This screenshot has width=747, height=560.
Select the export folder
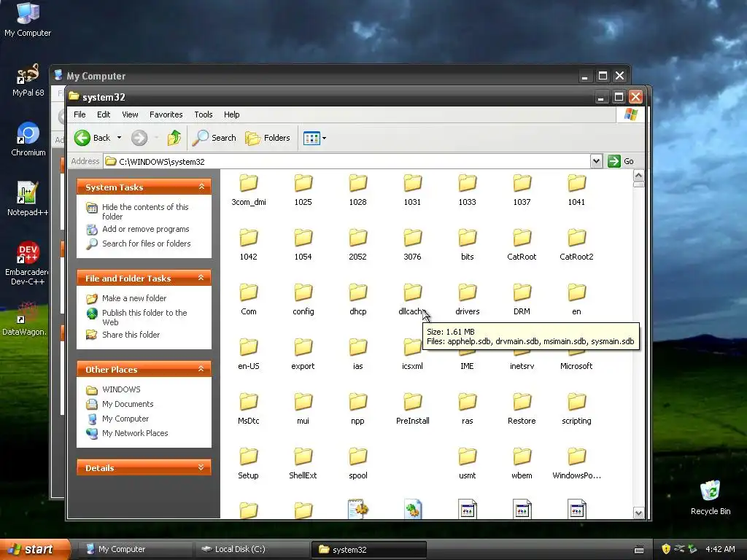tap(303, 354)
